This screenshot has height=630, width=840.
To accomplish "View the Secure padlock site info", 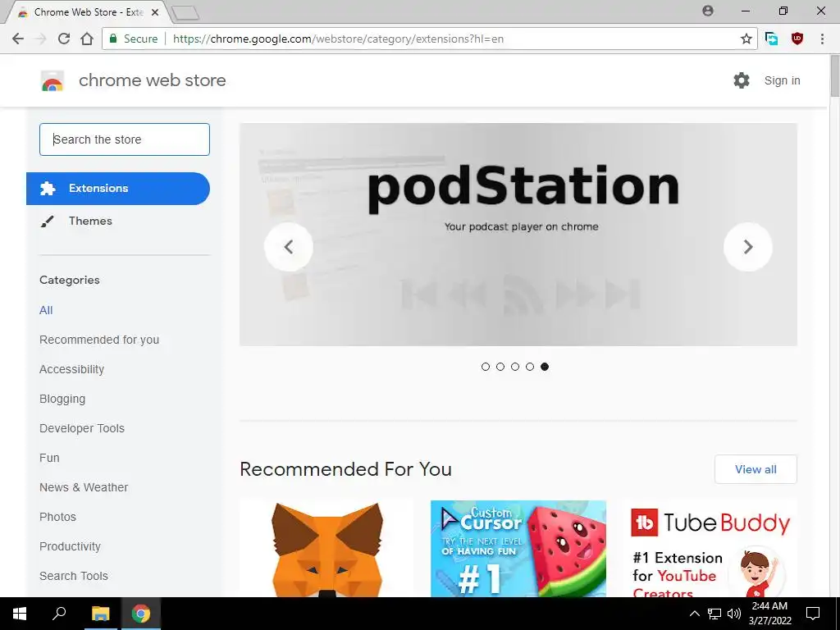I will point(134,39).
